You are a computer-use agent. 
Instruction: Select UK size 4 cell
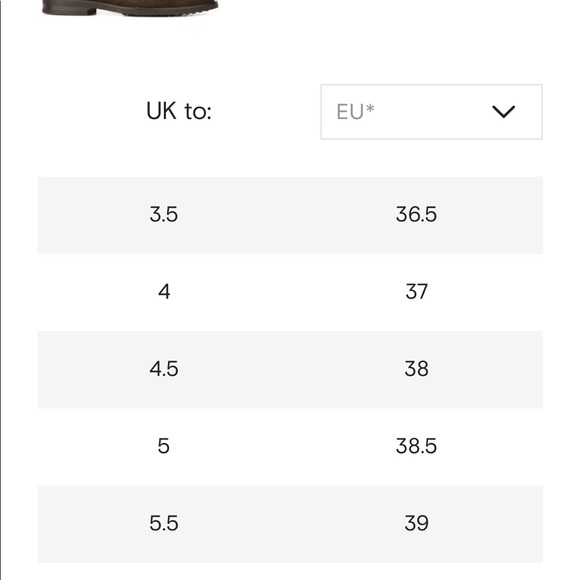[164, 292]
